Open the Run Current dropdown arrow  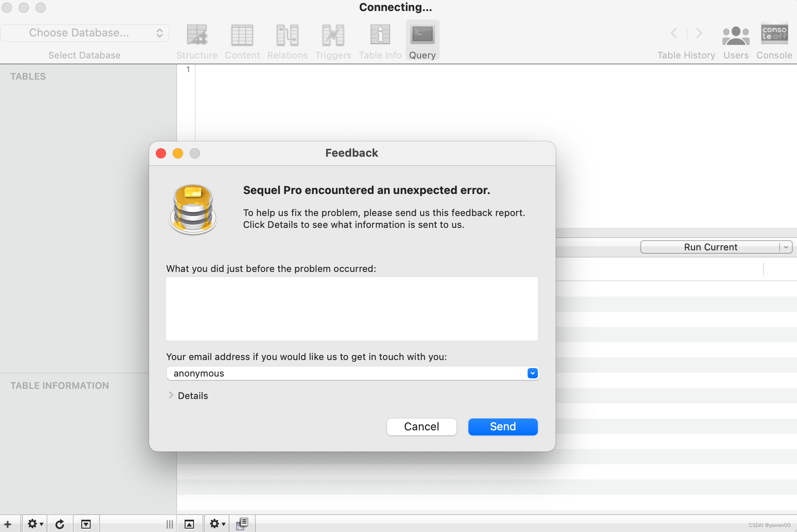click(x=786, y=247)
